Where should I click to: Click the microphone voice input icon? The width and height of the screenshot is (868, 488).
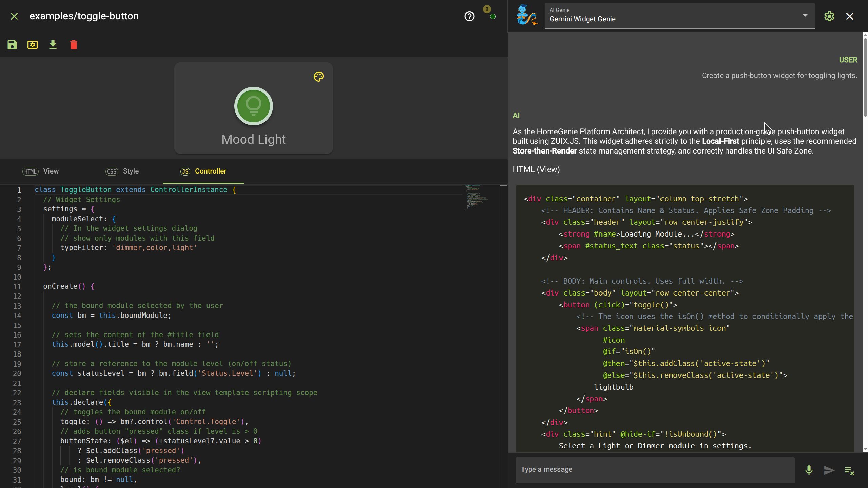click(x=809, y=470)
